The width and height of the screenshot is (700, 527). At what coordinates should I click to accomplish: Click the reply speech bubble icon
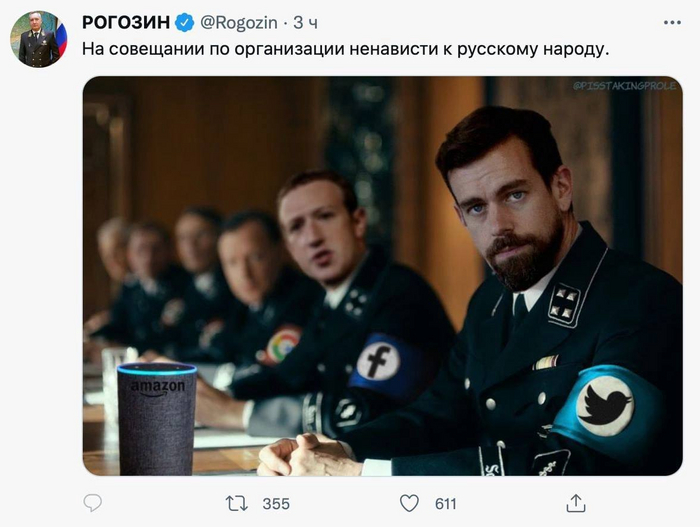click(x=93, y=503)
